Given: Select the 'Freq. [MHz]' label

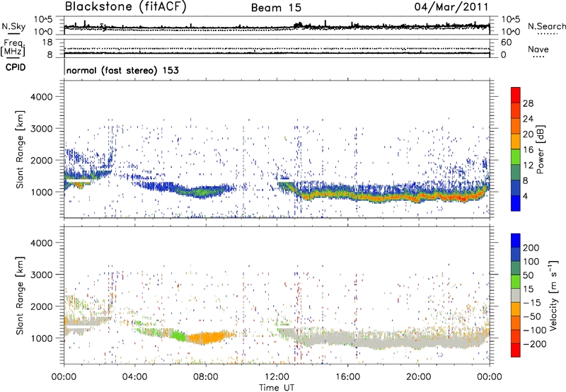Looking at the screenshot, I should coord(13,48).
